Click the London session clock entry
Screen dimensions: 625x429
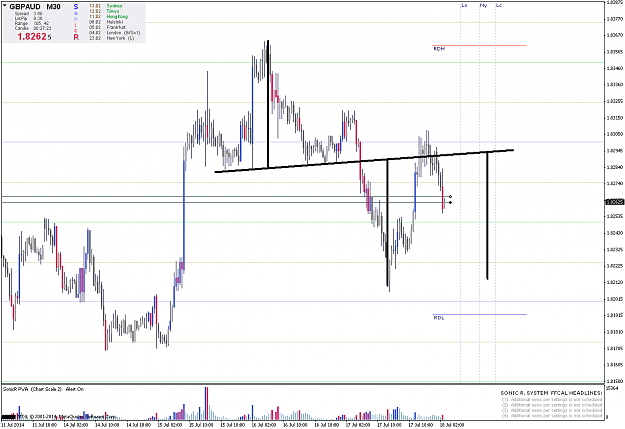(114, 33)
